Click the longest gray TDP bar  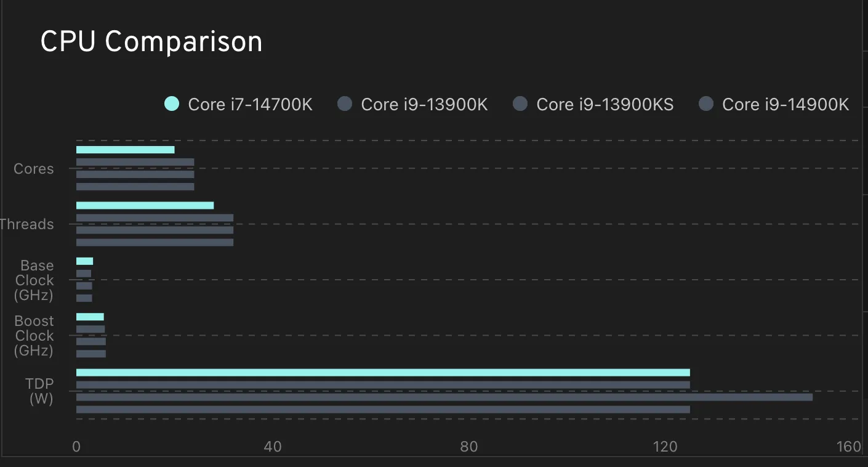[x=444, y=397]
